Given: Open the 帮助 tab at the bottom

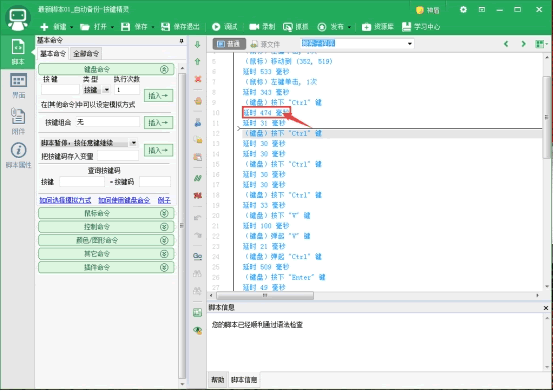Looking at the screenshot, I should [x=218, y=380].
